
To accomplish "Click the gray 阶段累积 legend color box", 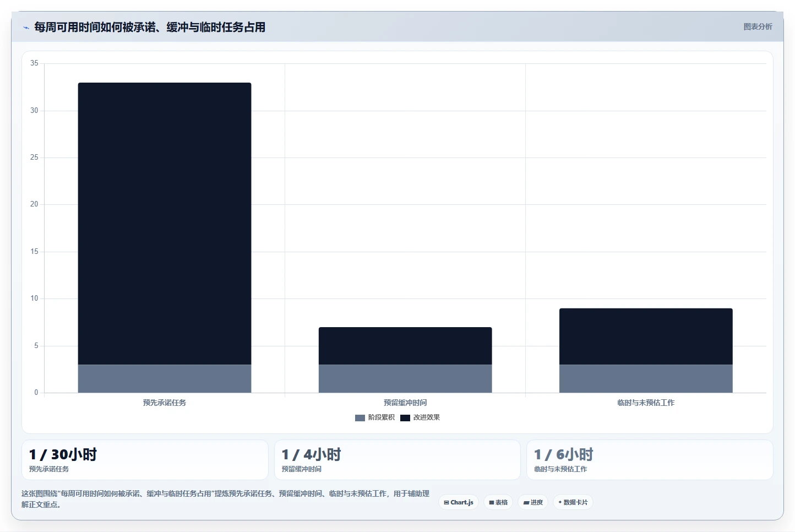I will [x=360, y=418].
